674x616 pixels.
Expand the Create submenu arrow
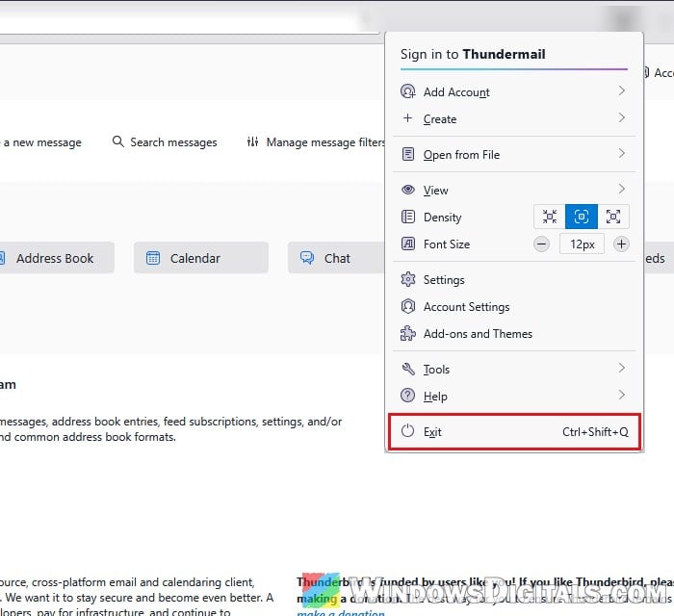(622, 117)
